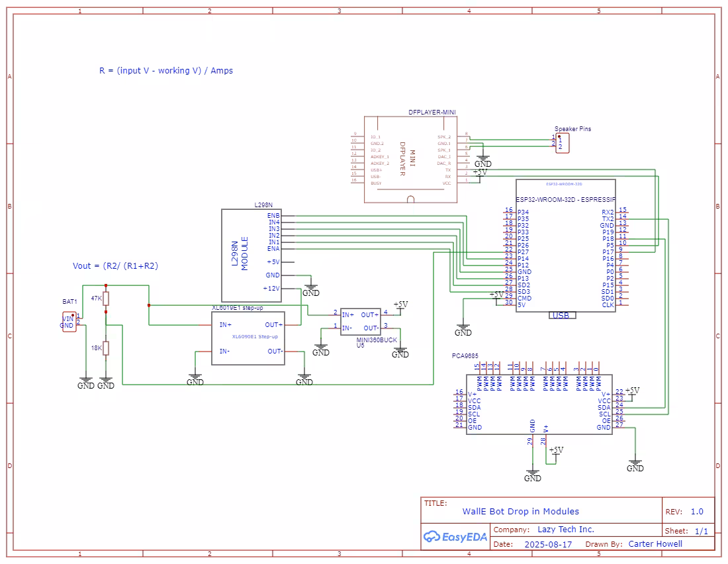Click the IN+ pin on XL6019E1 step-up
Image resolution: width=728 pixels, height=564 pixels.
[x=225, y=325]
